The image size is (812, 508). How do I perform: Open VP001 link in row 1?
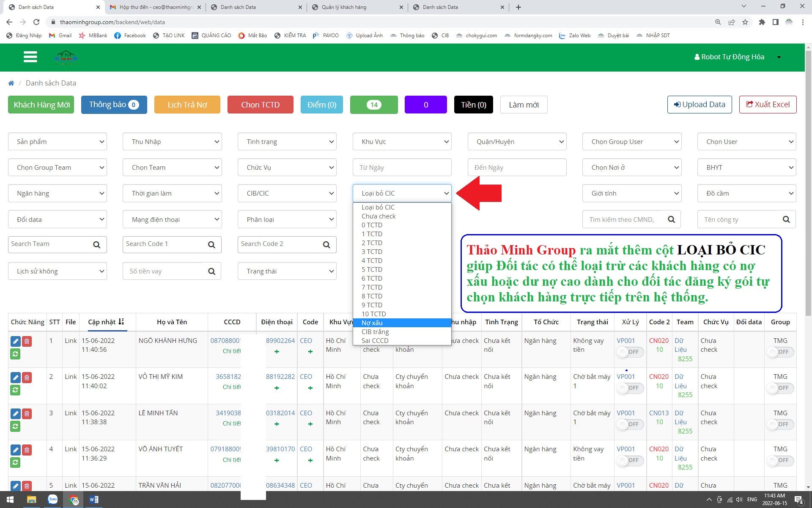(x=626, y=340)
